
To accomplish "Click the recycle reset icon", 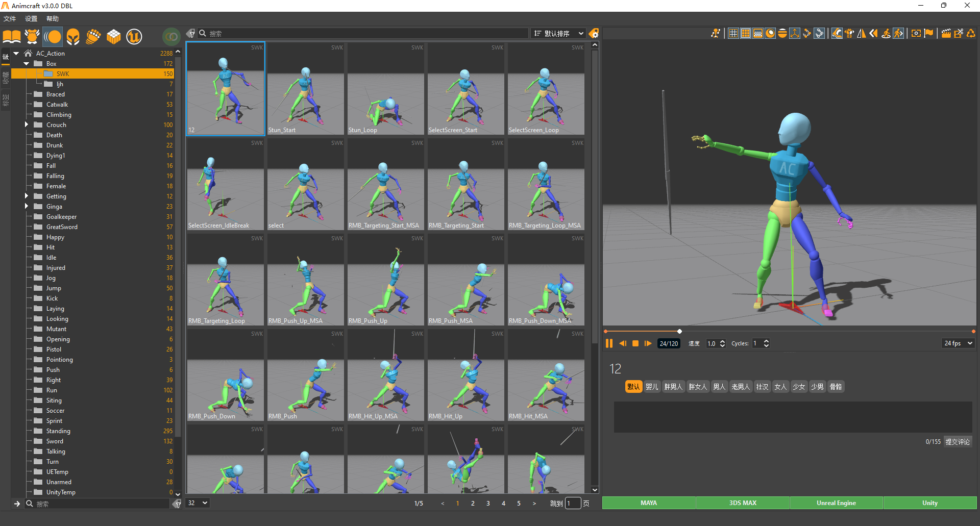I will tap(971, 33).
